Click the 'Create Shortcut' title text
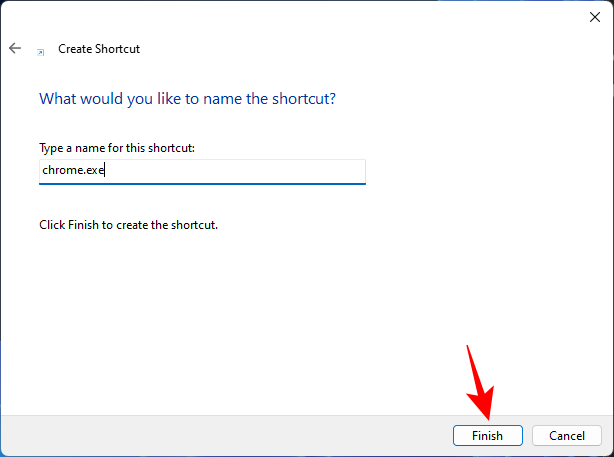Screen dimensions: 614x457 click(99, 49)
